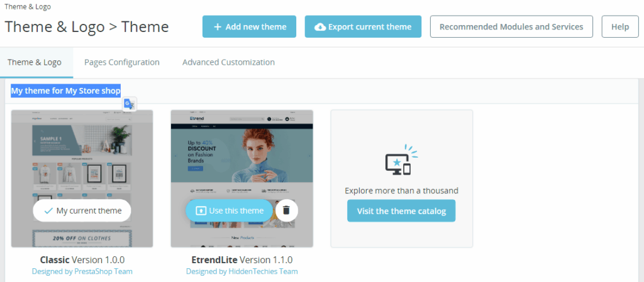Switch to the Pages Configuration tab
Image resolution: width=644 pixels, height=282 pixels.
pos(121,62)
